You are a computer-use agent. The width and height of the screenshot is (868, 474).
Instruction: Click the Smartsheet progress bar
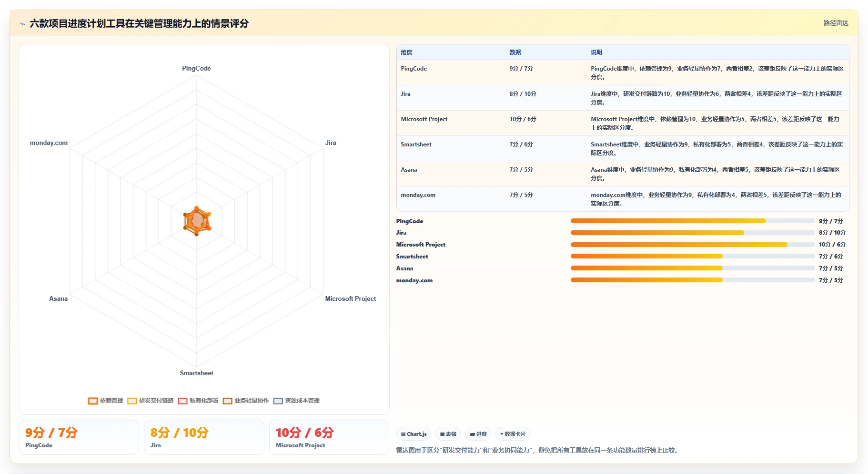coord(693,257)
